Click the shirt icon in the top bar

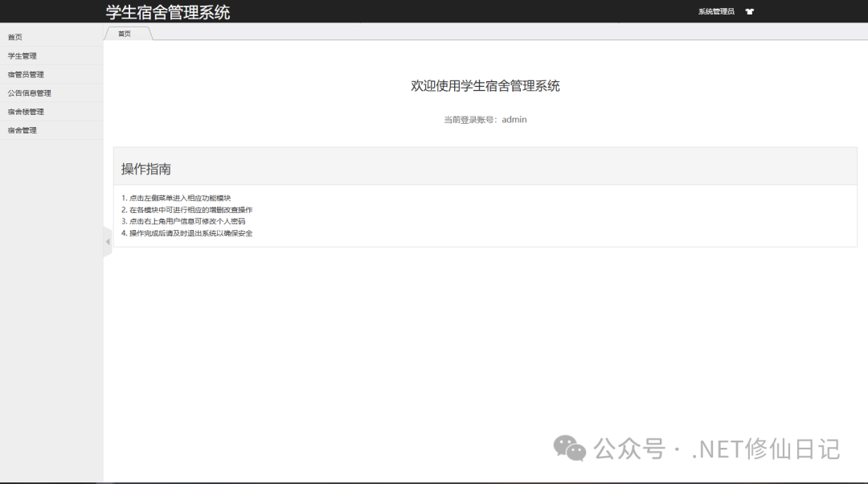pyautogui.click(x=749, y=11)
